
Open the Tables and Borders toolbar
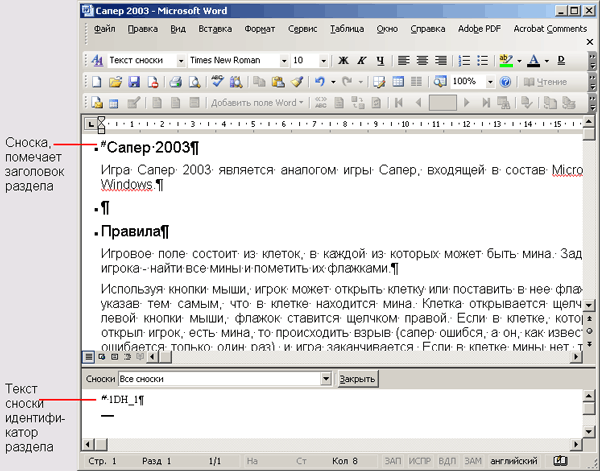pos(380,82)
